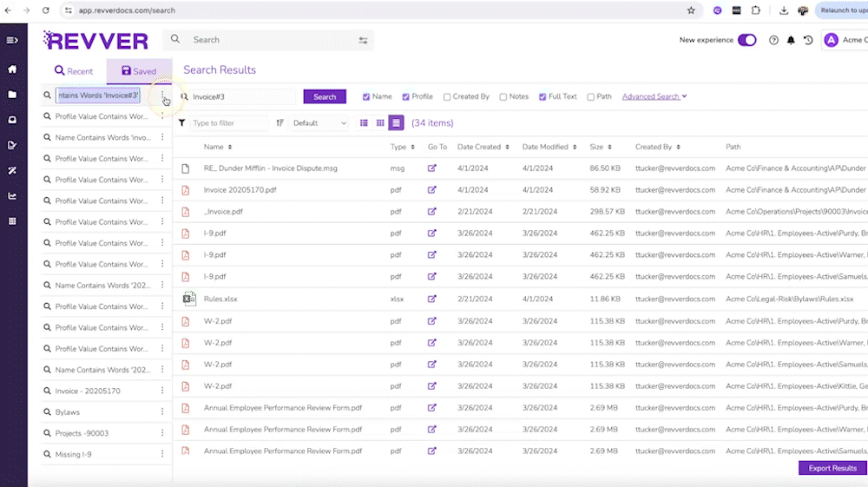Open the signature/edit document sidebar icon

point(12,145)
